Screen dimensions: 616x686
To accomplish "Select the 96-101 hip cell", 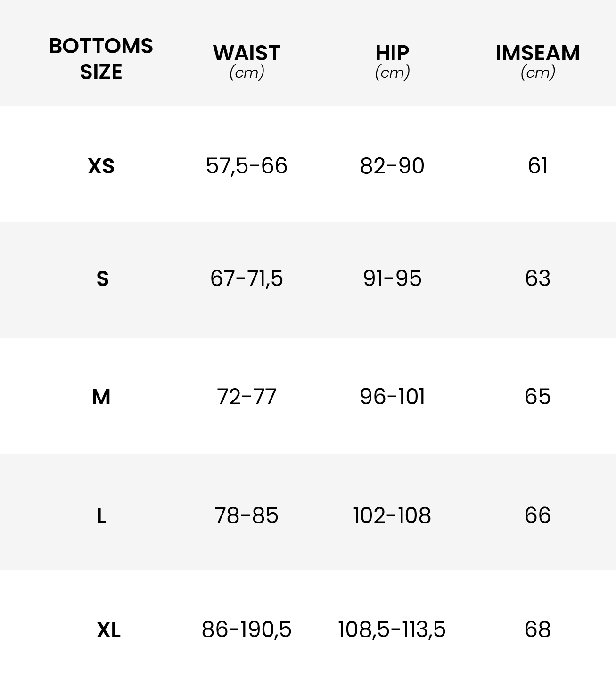I will [x=392, y=397].
